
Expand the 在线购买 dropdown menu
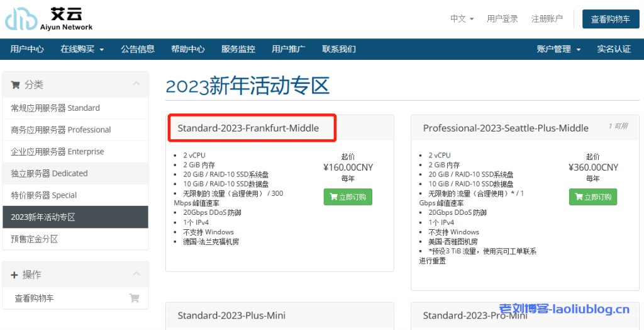[82, 49]
